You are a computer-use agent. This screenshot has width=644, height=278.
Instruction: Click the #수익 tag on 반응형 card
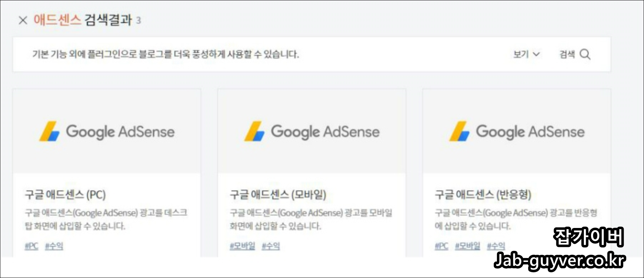(x=496, y=246)
